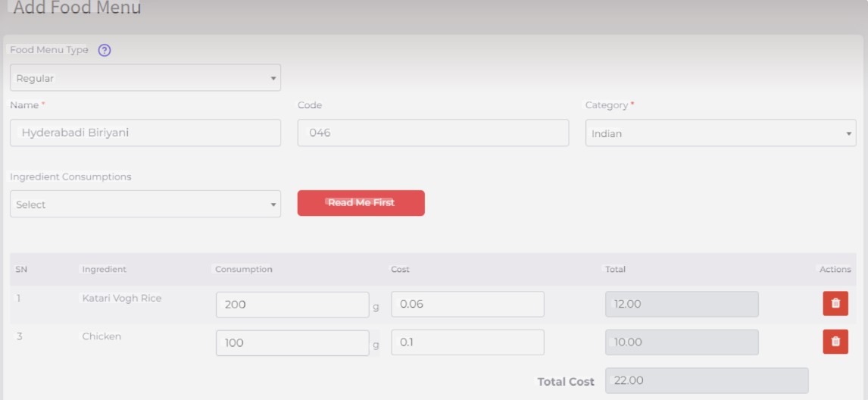This screenshot has width=868, height=400.
Task: Open the Ingredient Consumptions Select dropdown
Action: 145,205
